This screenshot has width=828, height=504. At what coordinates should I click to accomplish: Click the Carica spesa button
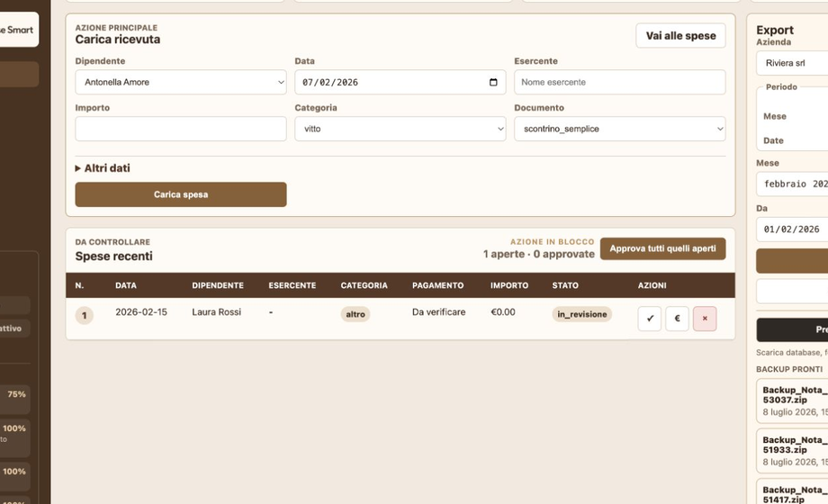(x=181, y=194)
